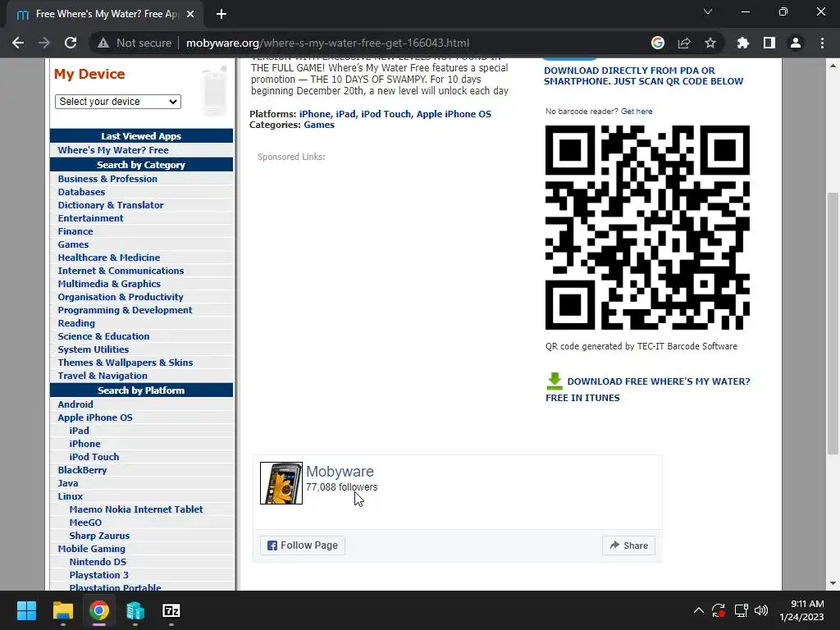The image size is (840, 630).
Task: Click the page vertical scrollbar thumb
Action: [x=833, y=323]
